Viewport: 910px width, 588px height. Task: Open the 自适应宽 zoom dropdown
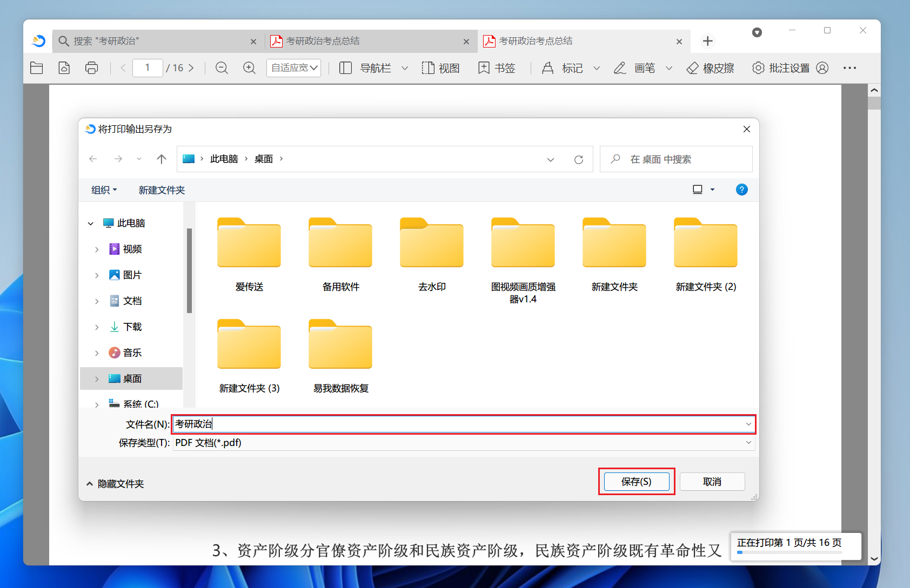pyautogui.click(x=293, y=68)
